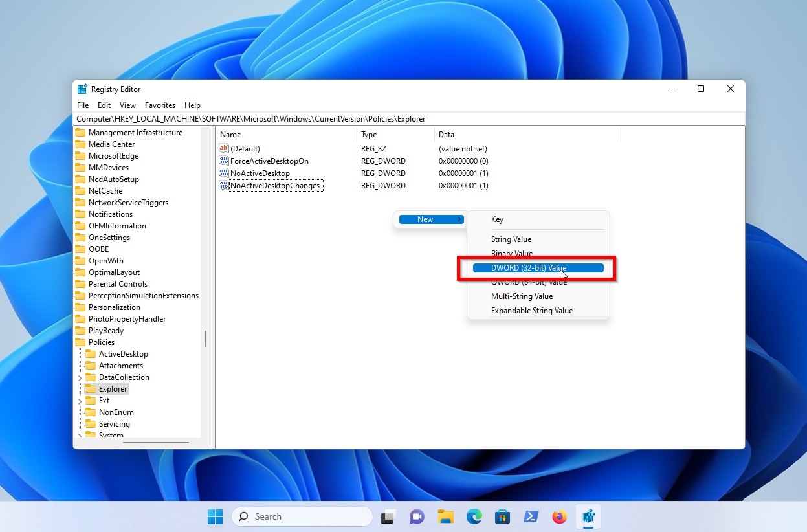This screenshot has height=532, width=807.
Task: Click the Type column header
Action: [x=369, y=134]
